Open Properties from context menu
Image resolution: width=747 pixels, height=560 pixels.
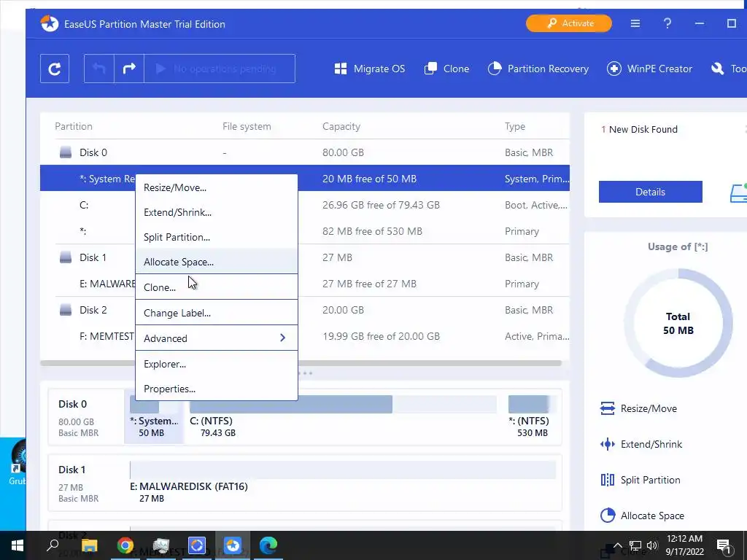coord(217,389)
